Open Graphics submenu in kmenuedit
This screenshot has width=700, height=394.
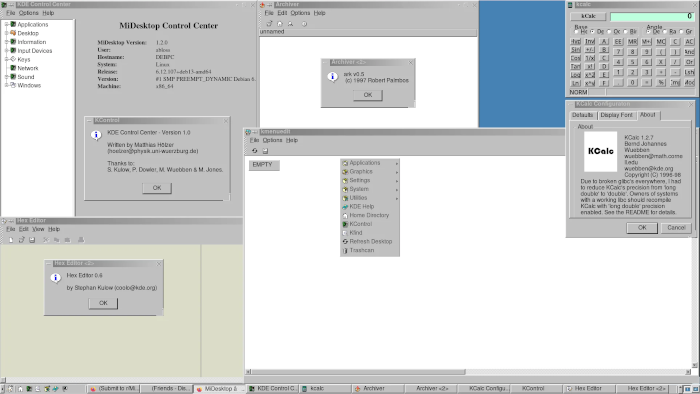370,172
